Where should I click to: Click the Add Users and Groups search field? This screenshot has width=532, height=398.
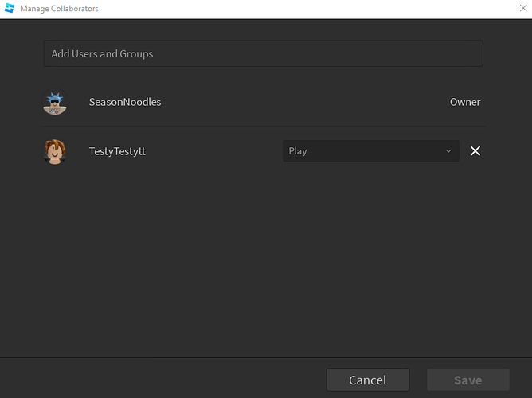pyautogui.click(x=263, y=53)
